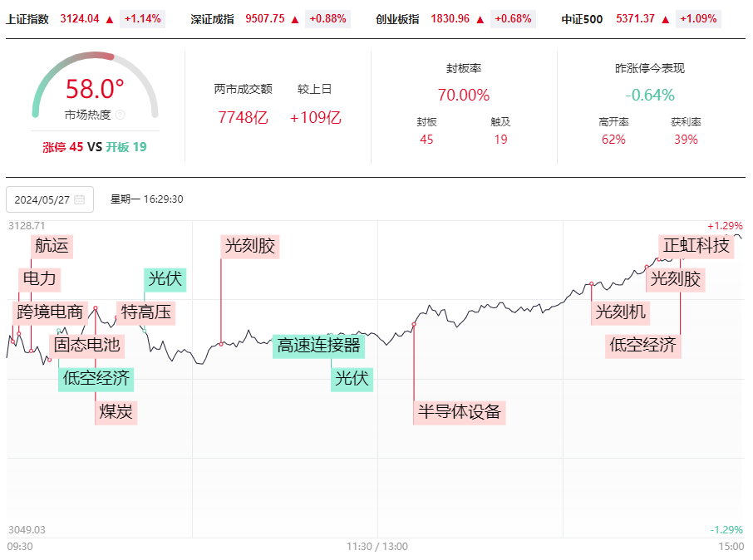
Task: Click the red arrow beside 中证500 5371.37
Action: [666, 19]
